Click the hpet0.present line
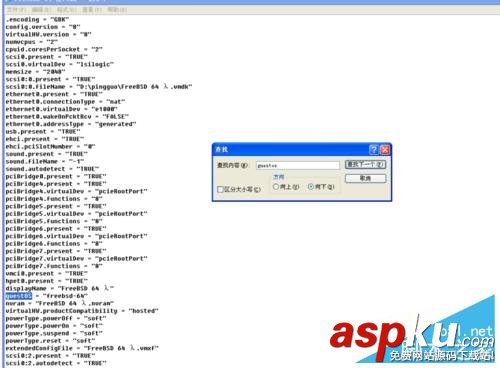Screen dimensions: 500x368 coord(47,281)
